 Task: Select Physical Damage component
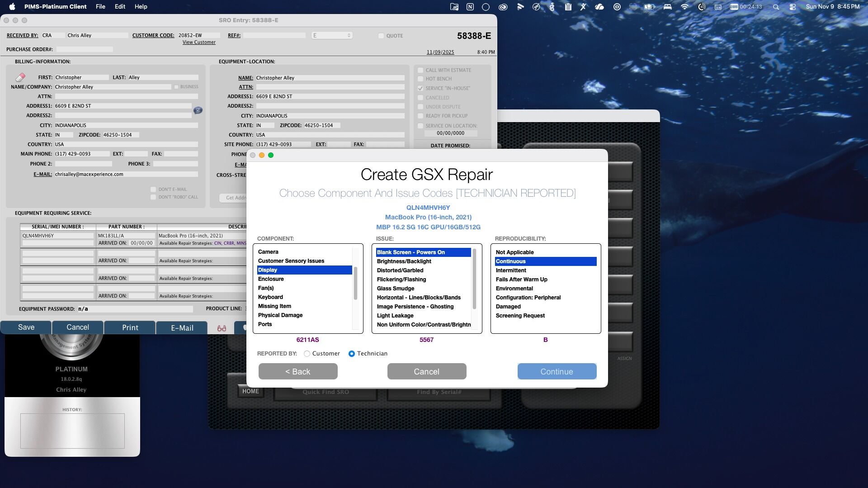point(305,315)
